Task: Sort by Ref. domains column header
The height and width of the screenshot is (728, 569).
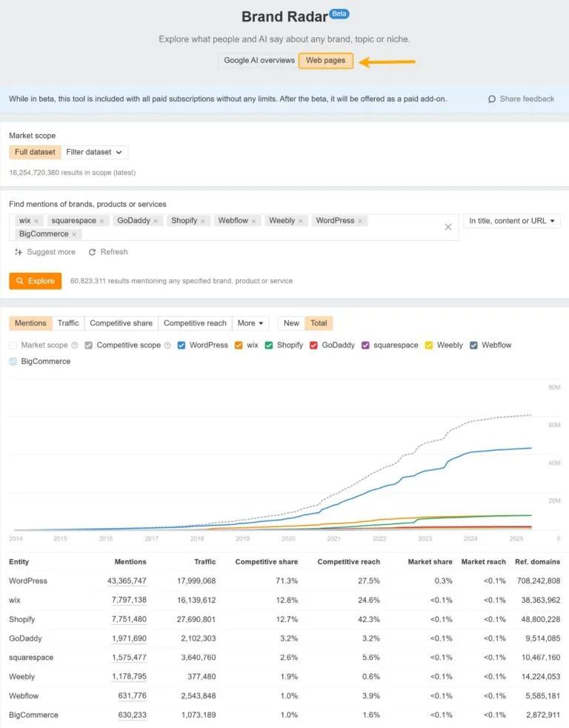Action: point(537,562)
